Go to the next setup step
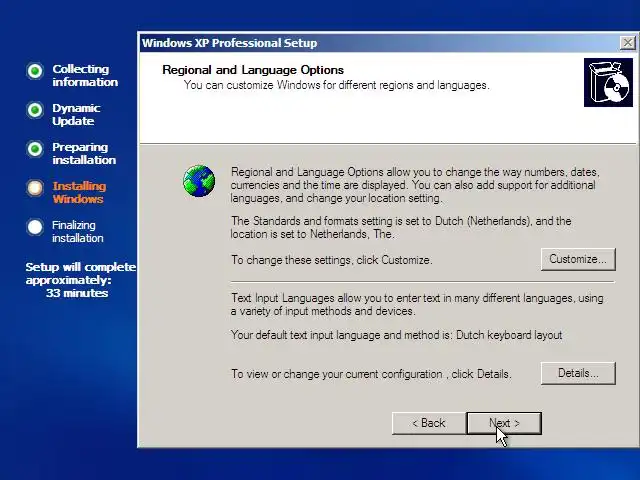The height and width of the screenshot is (480, 640). pos(504,423)
